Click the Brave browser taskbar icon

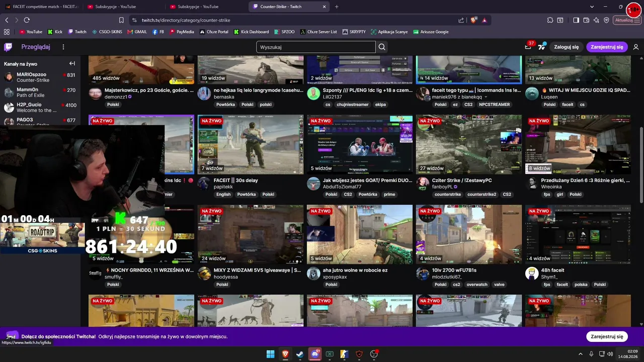point(285,354)
